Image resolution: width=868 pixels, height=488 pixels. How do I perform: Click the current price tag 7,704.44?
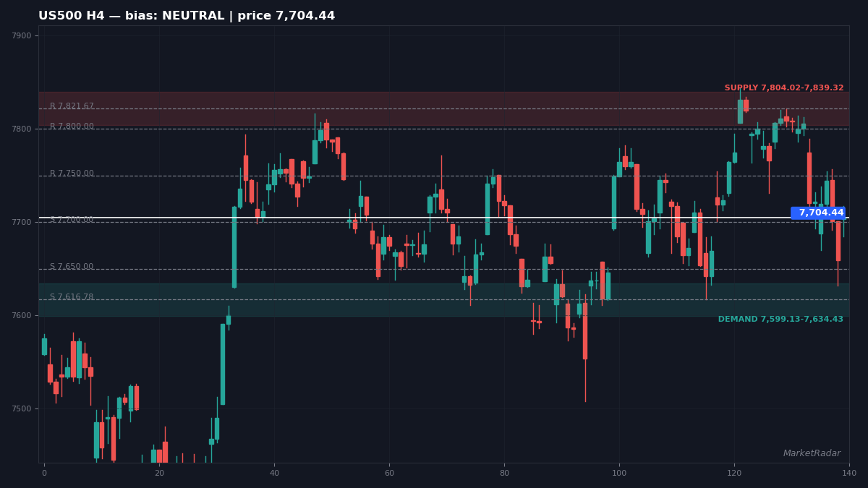pyautogui.click(x=819, y=213)
